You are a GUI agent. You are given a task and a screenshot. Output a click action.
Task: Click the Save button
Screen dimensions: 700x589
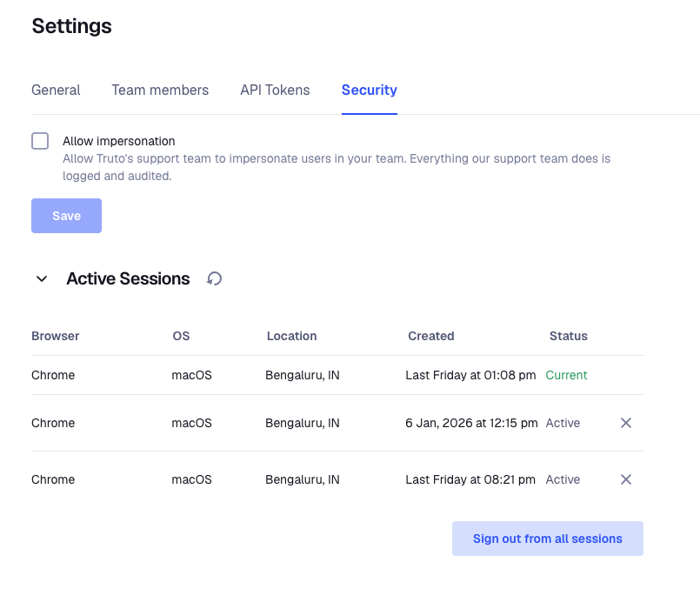click(x=66, y=216)
